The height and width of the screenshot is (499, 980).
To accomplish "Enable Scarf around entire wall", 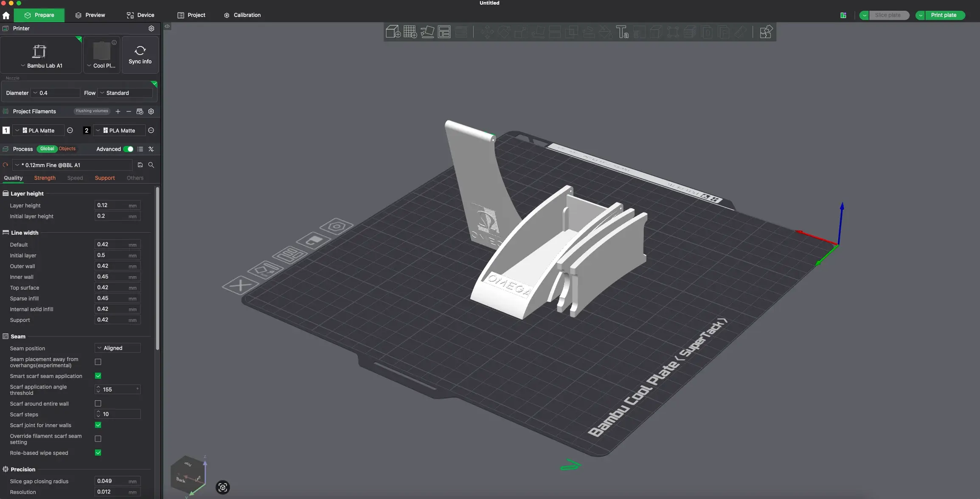I will click(98, 403).
